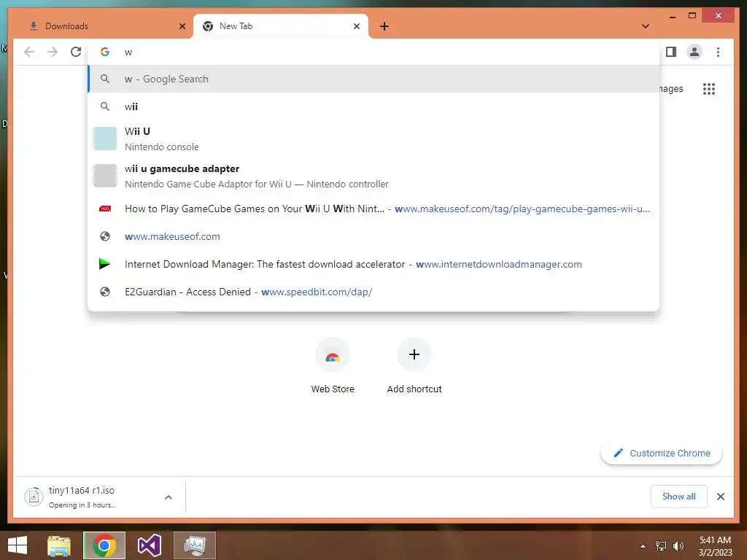Image resolution: width=747 pixels, height=560 pixels.
Task: Click the browser back arrow
Action: [29, 52]
